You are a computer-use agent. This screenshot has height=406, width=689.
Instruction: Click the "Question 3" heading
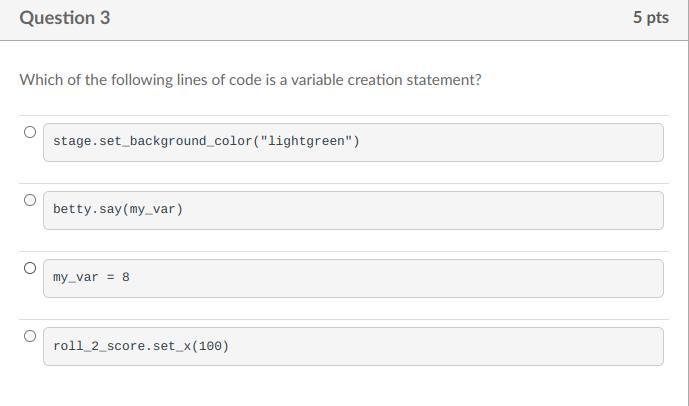click(65, 18)
